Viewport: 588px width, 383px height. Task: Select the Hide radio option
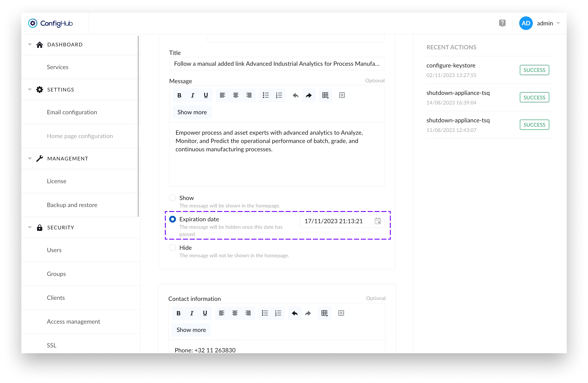click(172, 247)
